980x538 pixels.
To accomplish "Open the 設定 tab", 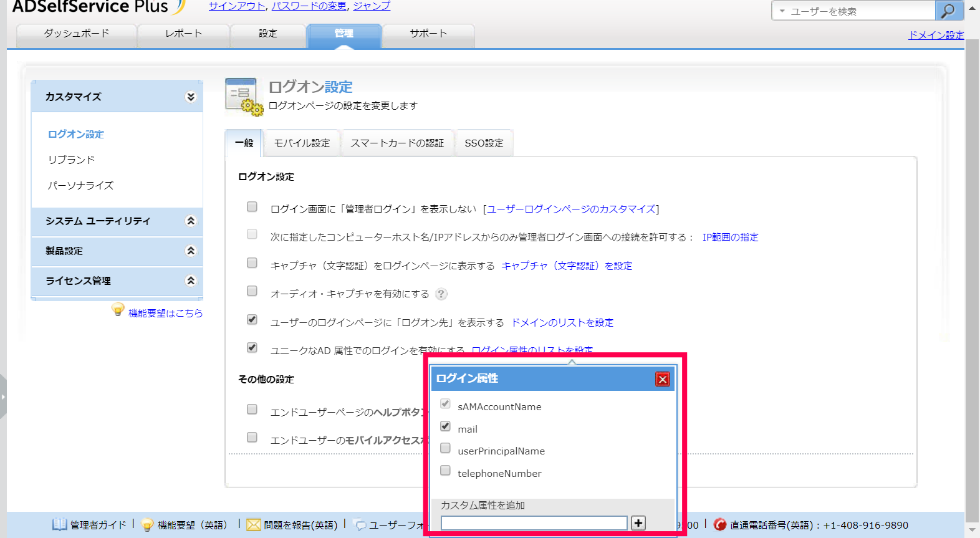I will (268, 34).
